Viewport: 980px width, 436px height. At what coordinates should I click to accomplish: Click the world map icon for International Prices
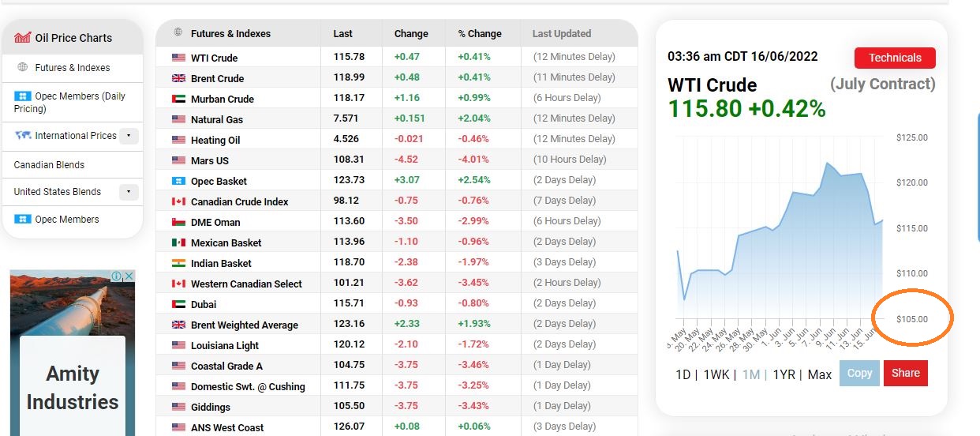22,135
